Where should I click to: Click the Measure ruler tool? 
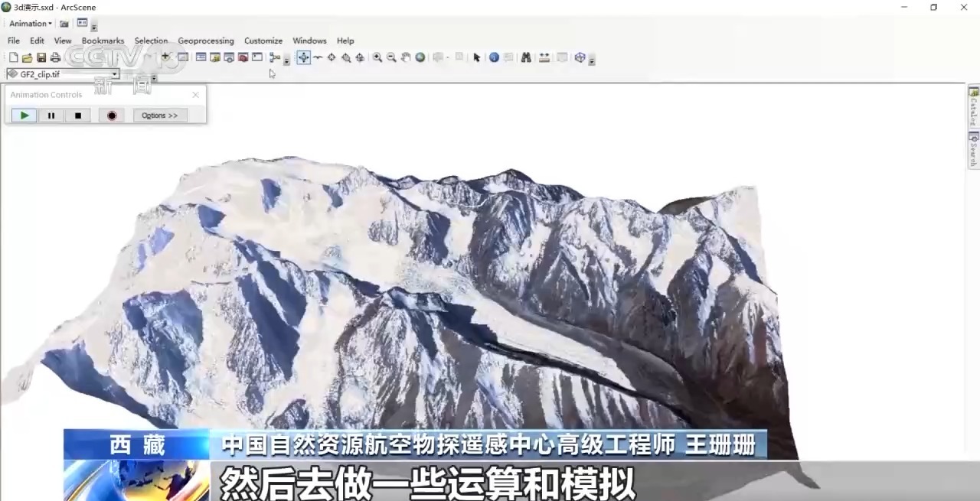(x=544, y=57)
